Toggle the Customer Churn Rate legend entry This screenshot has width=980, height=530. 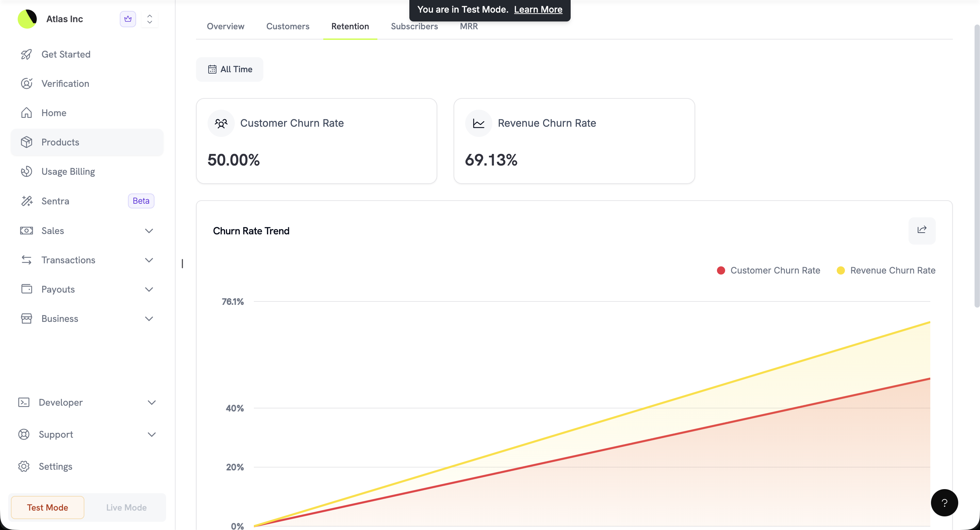tap(768, 270)
